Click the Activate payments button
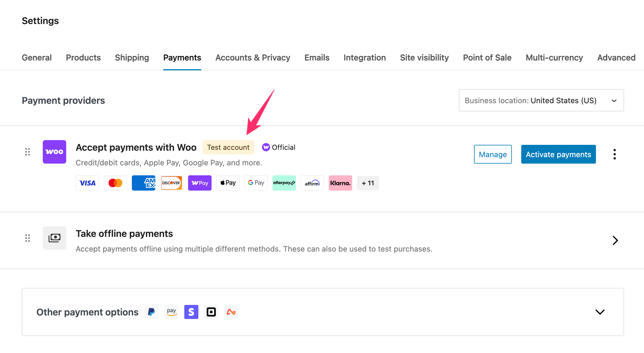 pyautogui.click(x=558, y=154)
